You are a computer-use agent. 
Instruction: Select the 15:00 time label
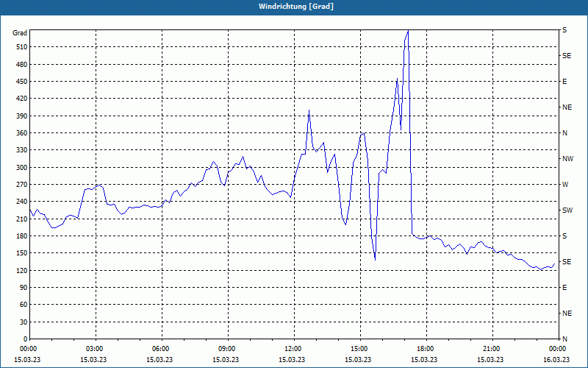click(360, 349)
